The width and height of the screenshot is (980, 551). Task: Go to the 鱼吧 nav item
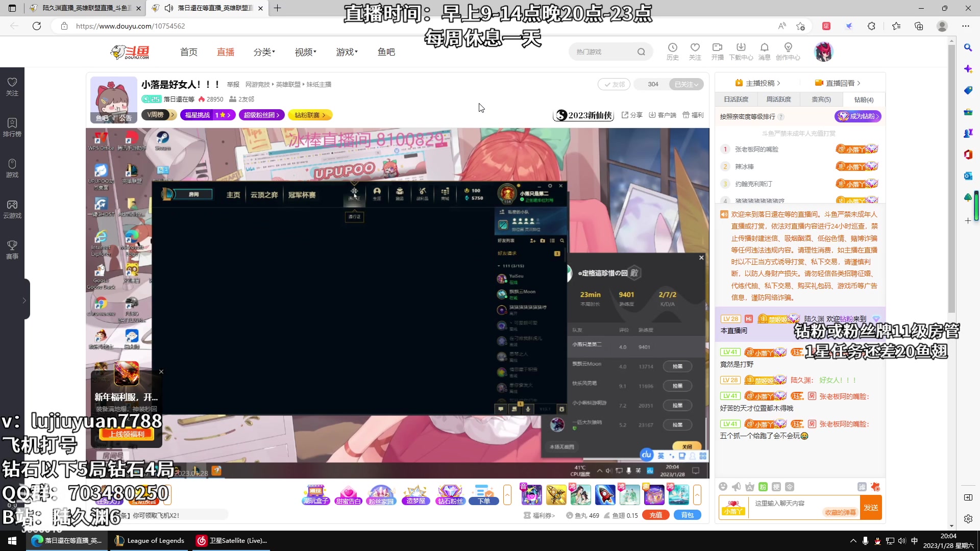coord(386,52)
